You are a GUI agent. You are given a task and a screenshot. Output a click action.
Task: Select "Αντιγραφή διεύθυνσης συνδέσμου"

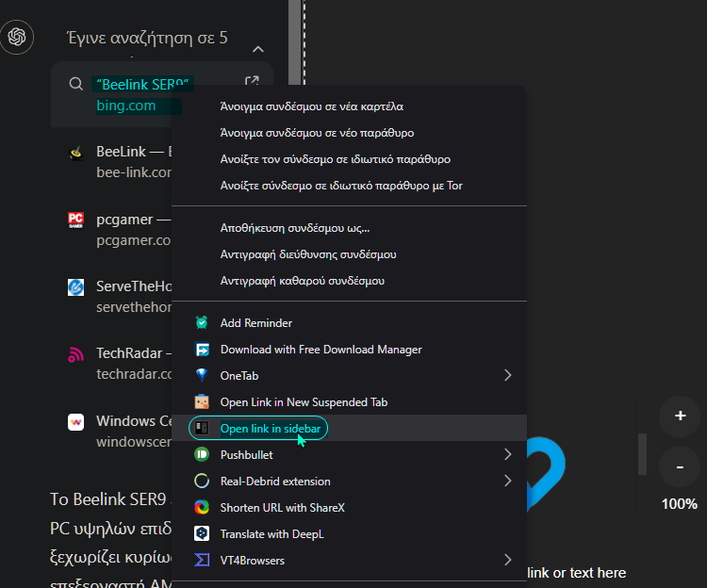tap(349, 254)
